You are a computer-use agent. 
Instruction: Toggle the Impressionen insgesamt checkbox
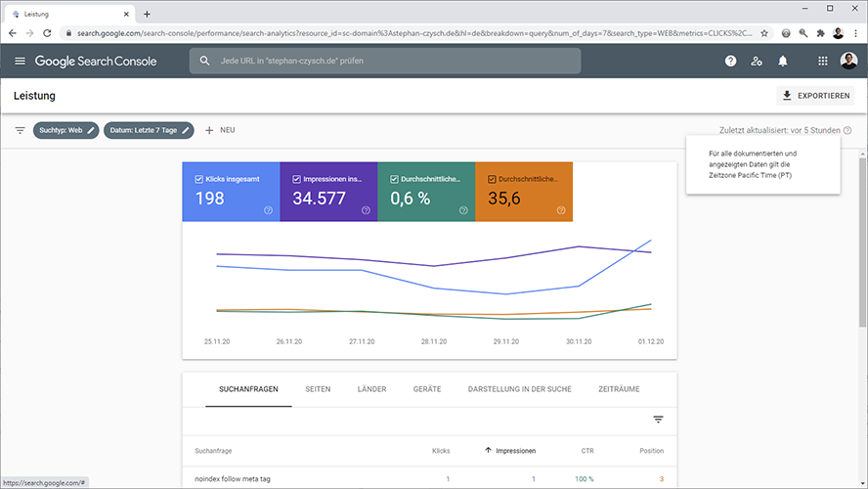click(296, 179)
